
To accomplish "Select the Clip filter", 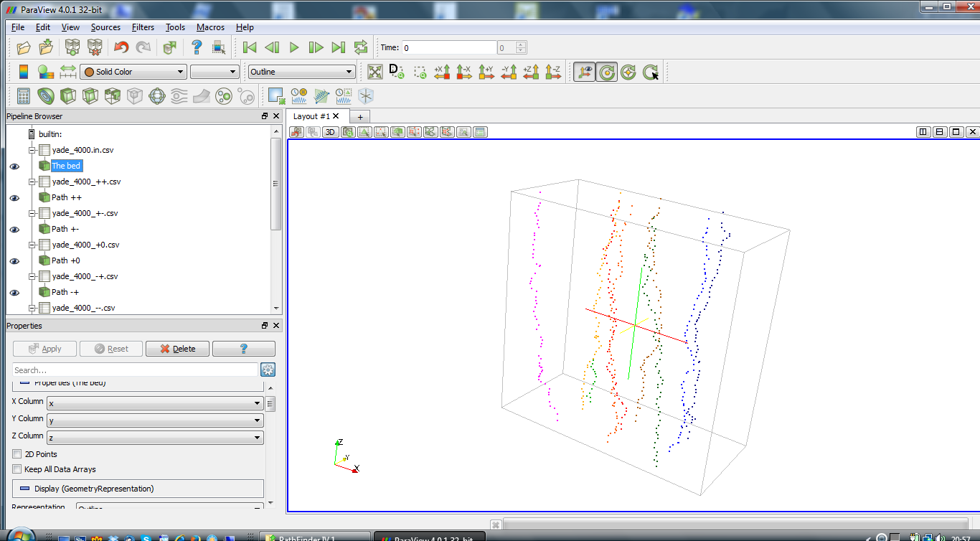I will click(x=67, y=95).
